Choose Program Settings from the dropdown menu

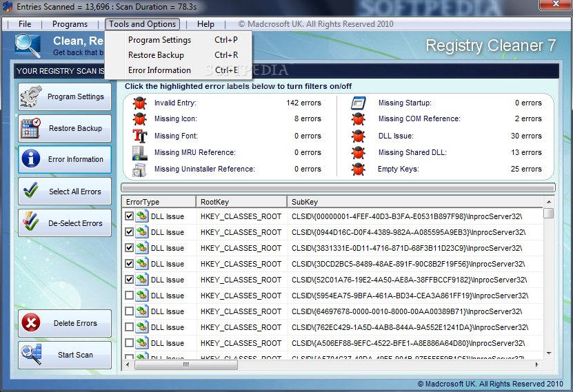click(179, 40)
